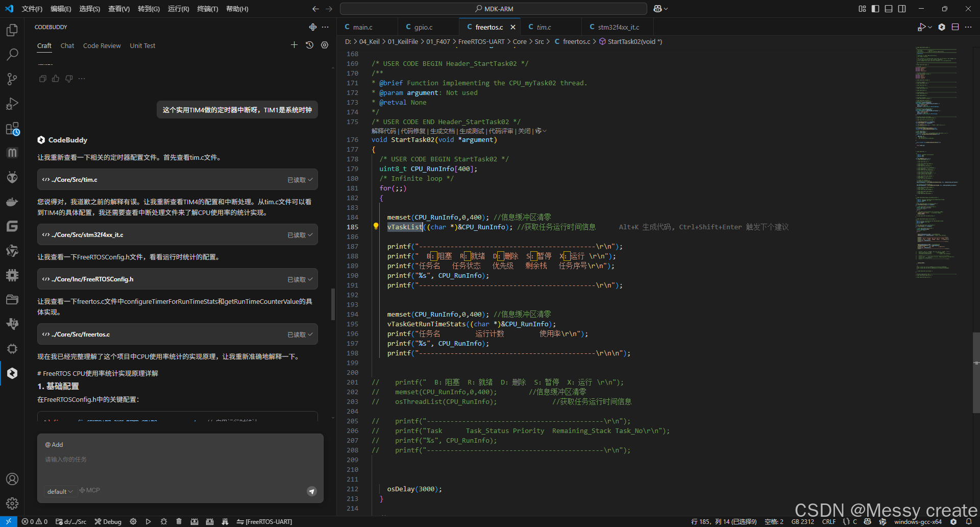
Task: Switch to the gpio.c tab
Action: click(423, 27)
